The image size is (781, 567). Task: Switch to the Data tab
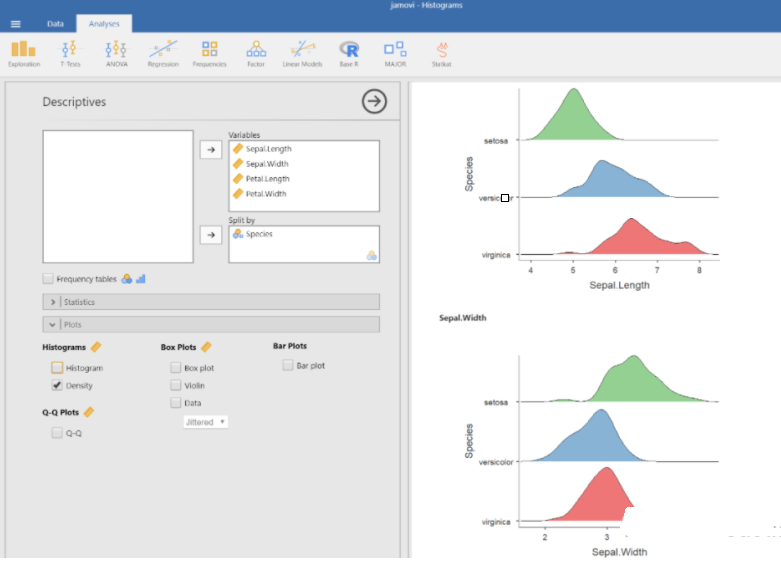(55, 23)
